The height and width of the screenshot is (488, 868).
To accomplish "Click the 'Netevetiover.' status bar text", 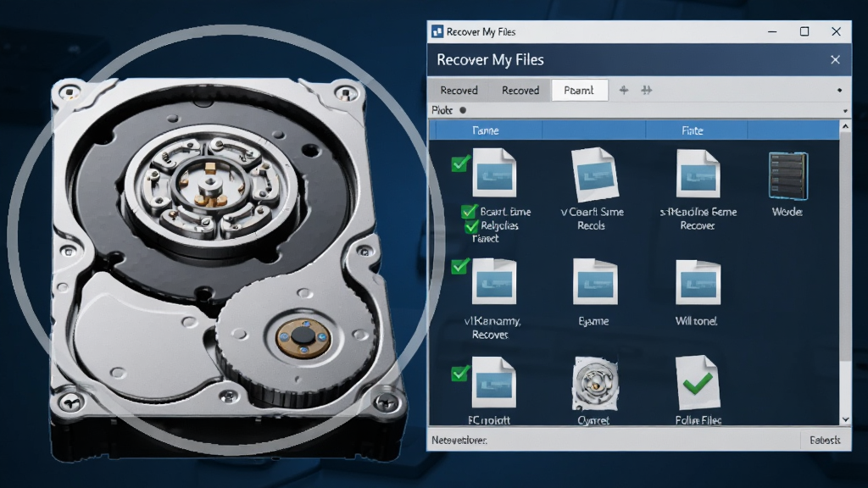I will tap(459, 441).
